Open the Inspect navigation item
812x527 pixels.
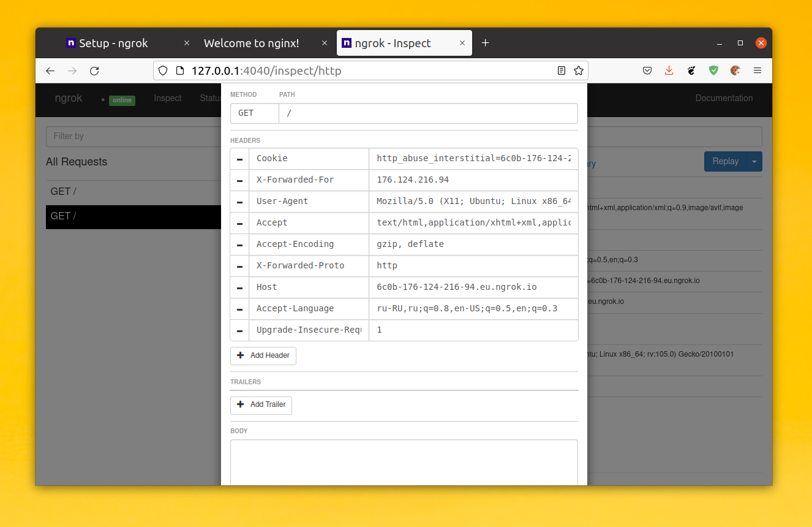167,98
